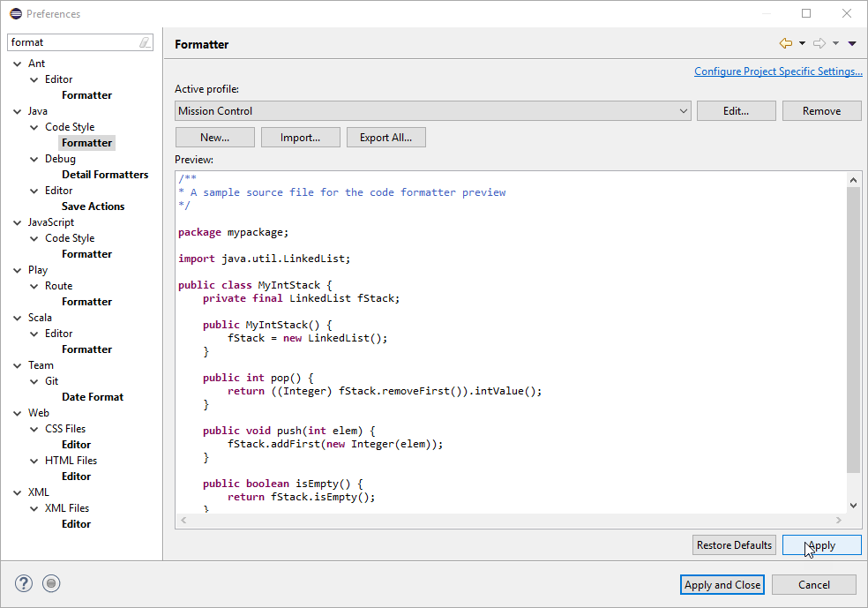Click the "package mypackage;" line in the preview
868x608 pixels.
click(233, 232)
